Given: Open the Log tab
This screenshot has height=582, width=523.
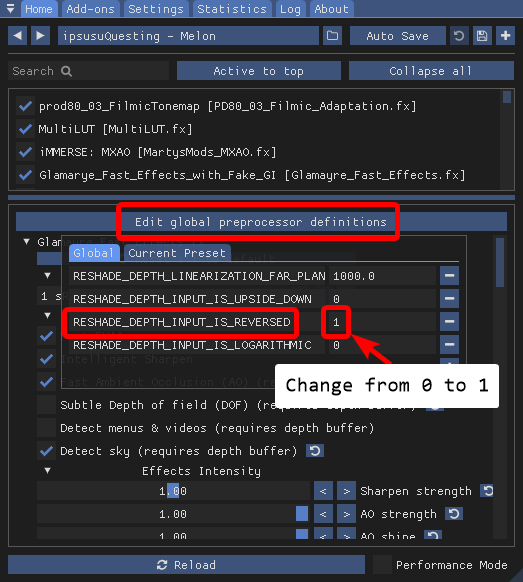Looking at the screenshot, I should click(290, 9).
